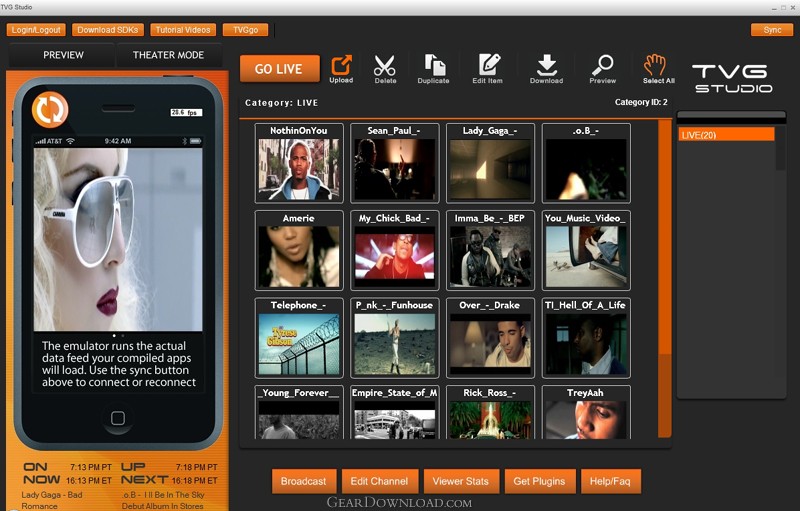Click the orange video grid scrollbar
The width and height of the screenshot is (800, 511).
pos(664,278)
